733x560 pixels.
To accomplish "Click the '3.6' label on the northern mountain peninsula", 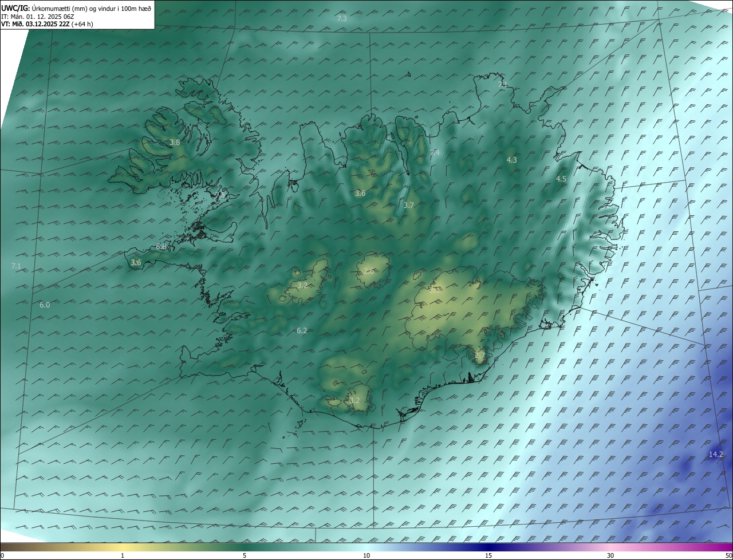I will click(360, 194).
